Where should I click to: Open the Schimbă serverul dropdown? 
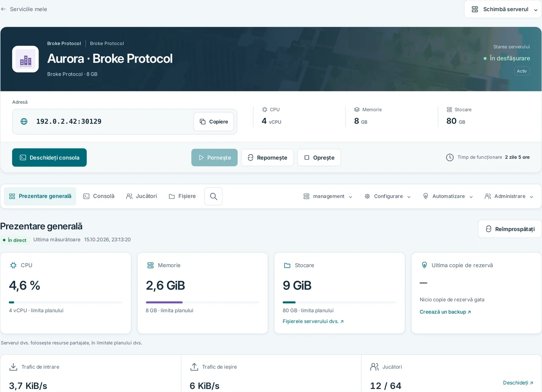pos(503,9)
